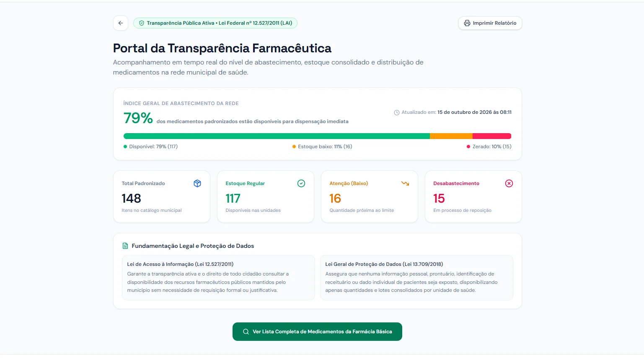Image resolution: width=644 pixels, height=358 pixels.
Task: Click 'Quantidade próxima ao limite' caption
Action: coord(362,210)
